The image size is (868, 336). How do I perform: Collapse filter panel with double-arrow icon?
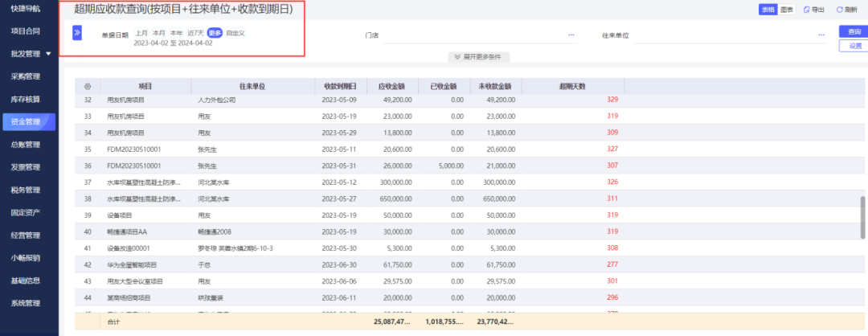pos(77,33)
